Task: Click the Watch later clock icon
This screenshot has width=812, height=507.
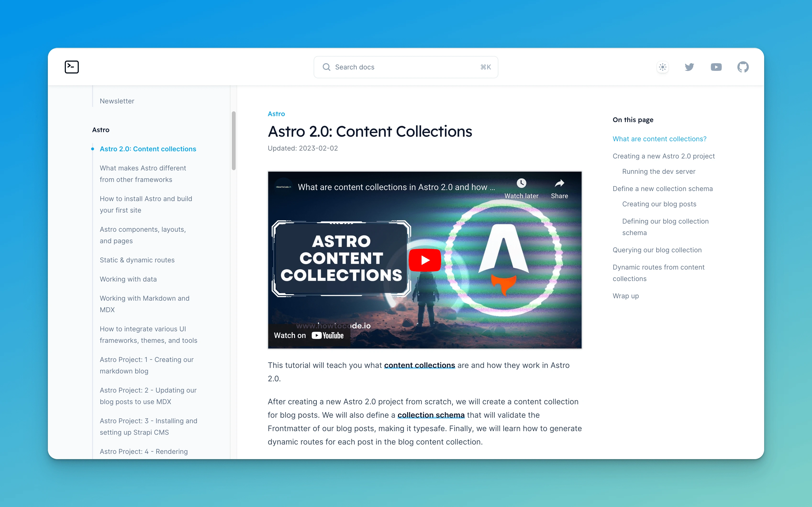Action: coord(521,183)
